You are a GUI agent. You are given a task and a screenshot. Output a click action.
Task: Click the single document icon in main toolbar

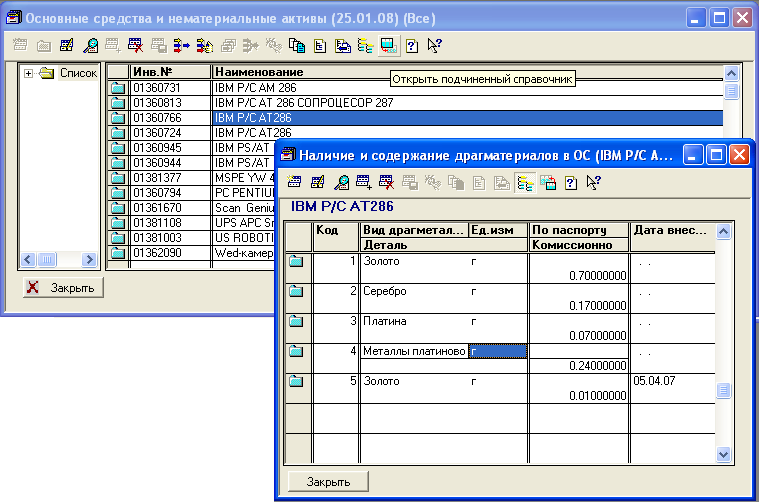pyautogui.click(x=319, y=46)
